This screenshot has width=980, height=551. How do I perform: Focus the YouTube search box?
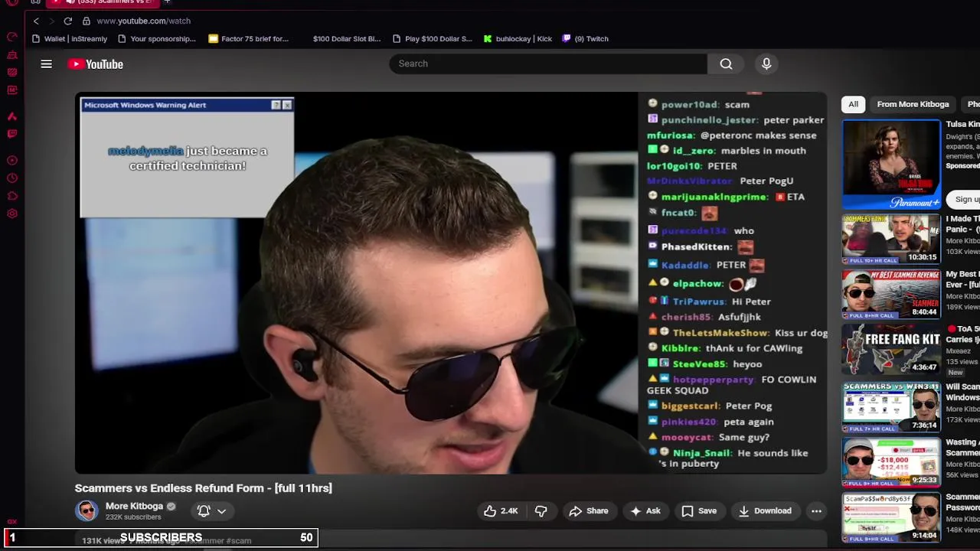548,64
